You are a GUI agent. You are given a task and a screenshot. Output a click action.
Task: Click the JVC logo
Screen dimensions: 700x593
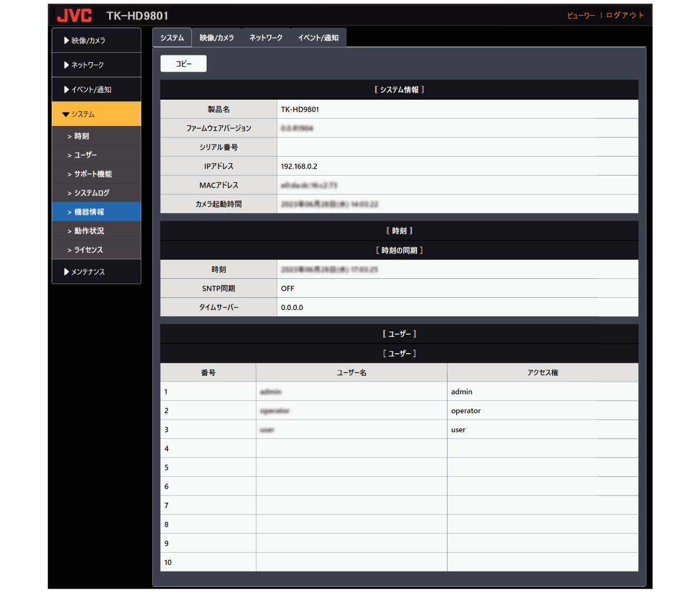click(74, 15)
